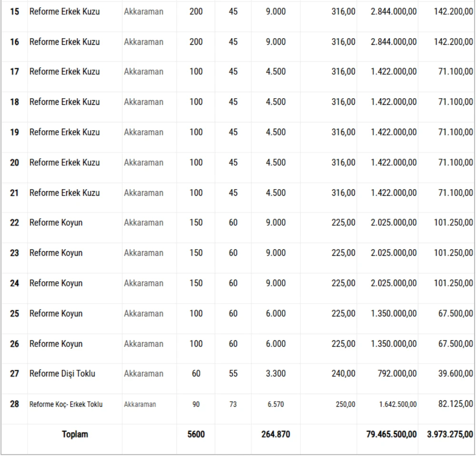Click Reforme Erkek Kuzu in row 17

point(64,71)
